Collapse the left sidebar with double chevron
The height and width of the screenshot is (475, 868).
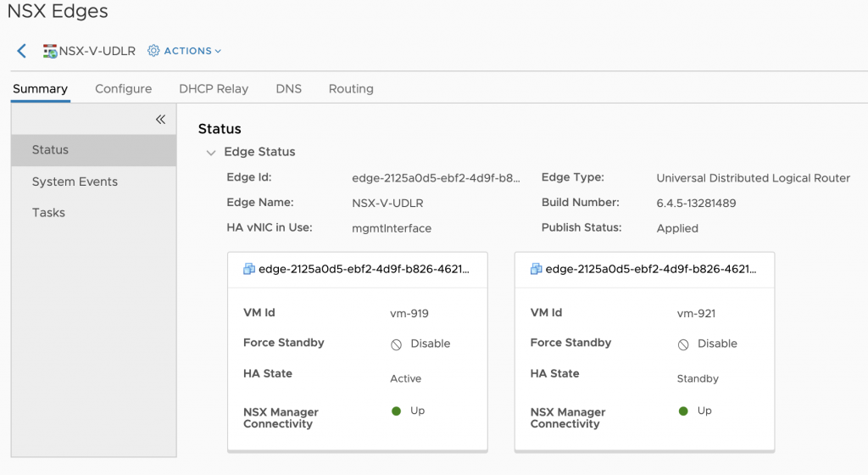coord(160,119)
